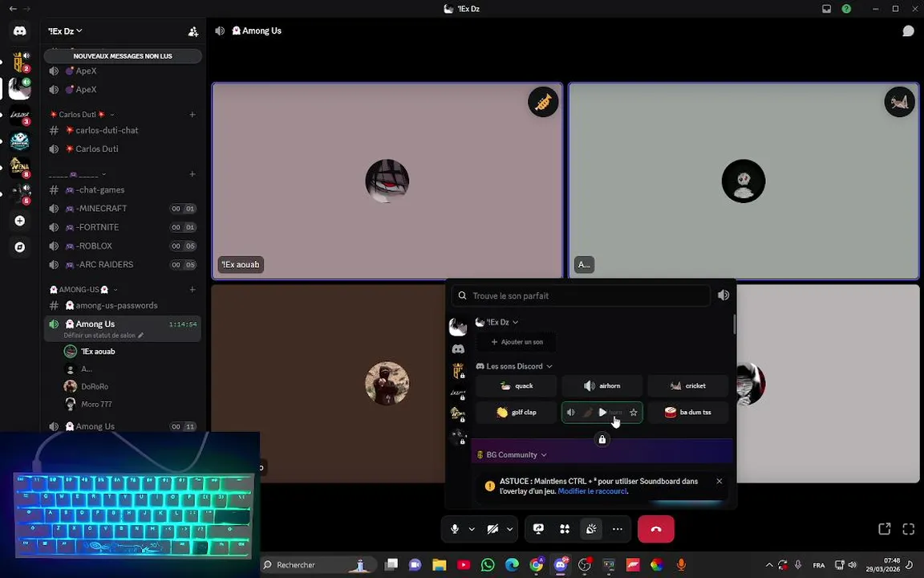Viewport: 924px width, 578px height.
Task: Pop out the call window
Action: pyautogui.click(x=884, y=529)
